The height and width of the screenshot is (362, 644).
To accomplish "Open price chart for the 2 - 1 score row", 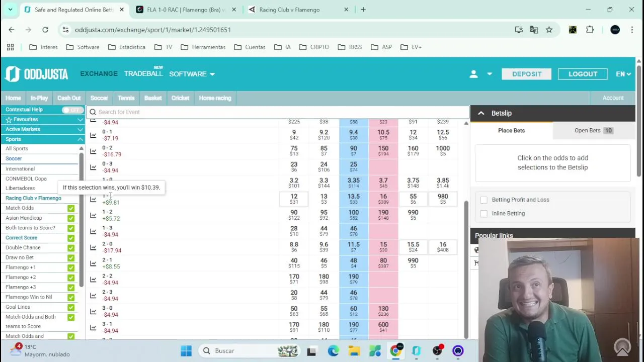I will (x=93, y=263).
